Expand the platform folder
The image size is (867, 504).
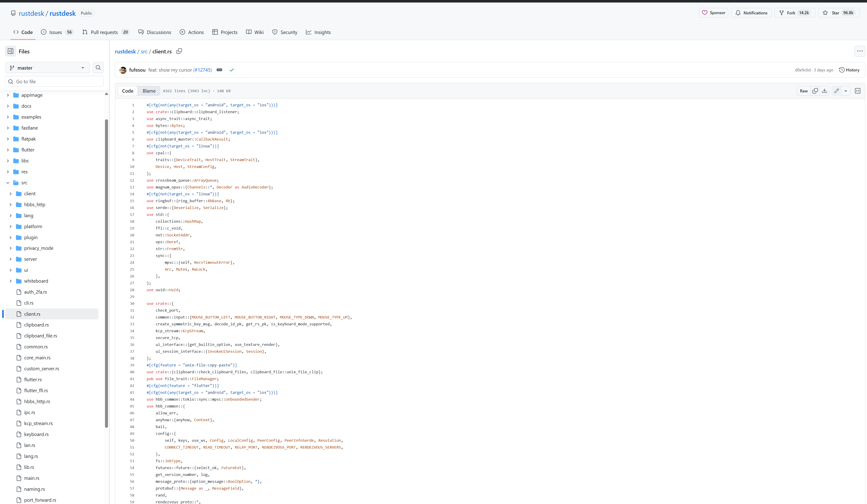[10, 227]
